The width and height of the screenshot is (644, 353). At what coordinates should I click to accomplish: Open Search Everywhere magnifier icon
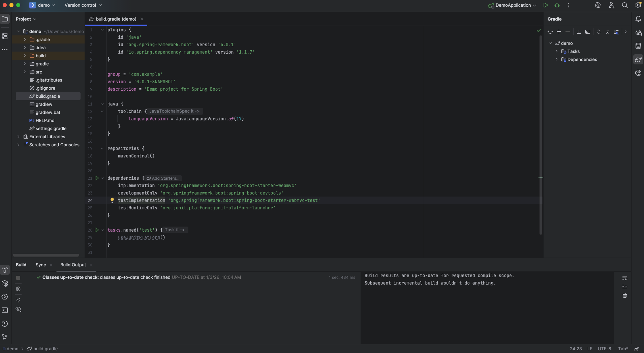tap(625, 5)
